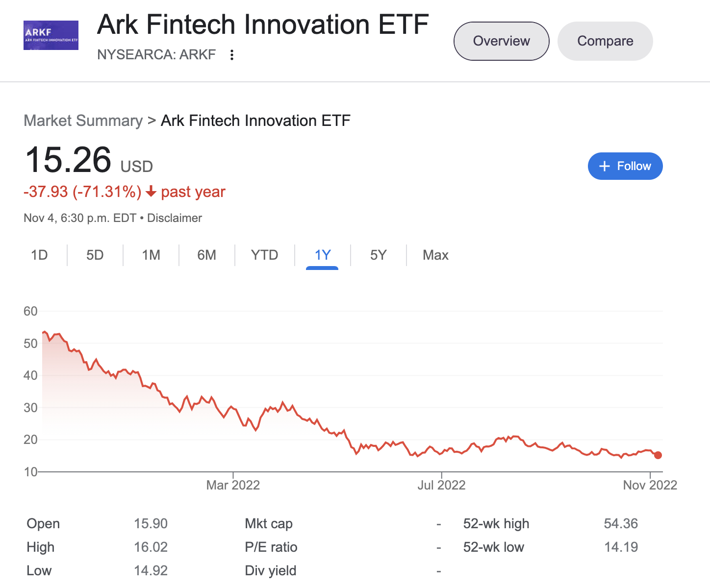
Task: Switch to the 6M range tab
Action: point(207,255)
